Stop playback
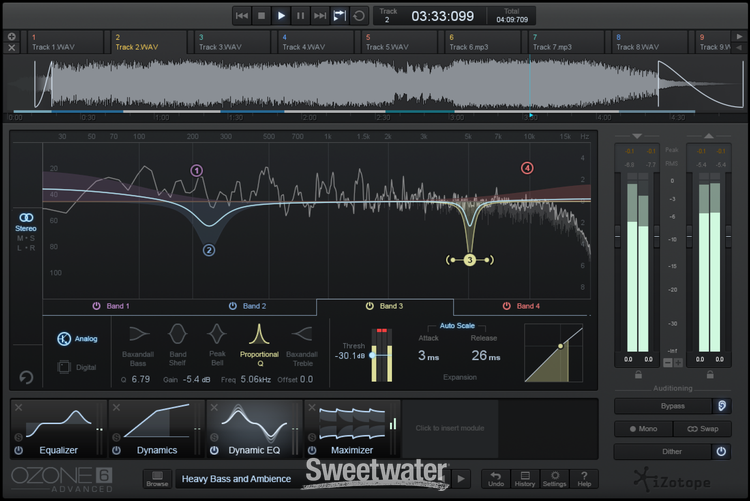Screen dimensions: 750x501 [x=262, y=16]
